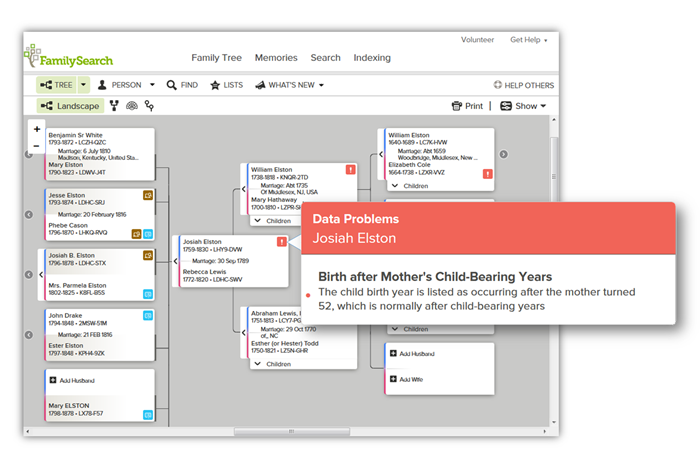This screenshot has height=453, width=700.
Task: Zoom out with the minus button
Action: [37, 145]
